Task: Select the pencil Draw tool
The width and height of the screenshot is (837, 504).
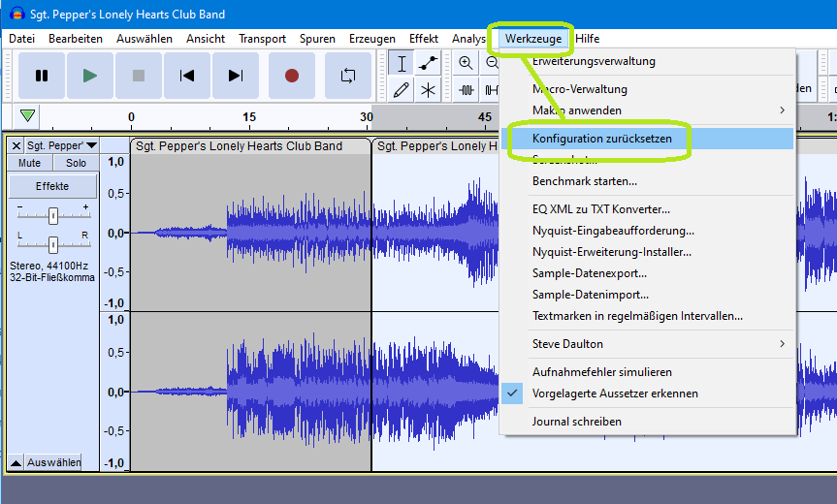Action: click(x=402, y=89)
